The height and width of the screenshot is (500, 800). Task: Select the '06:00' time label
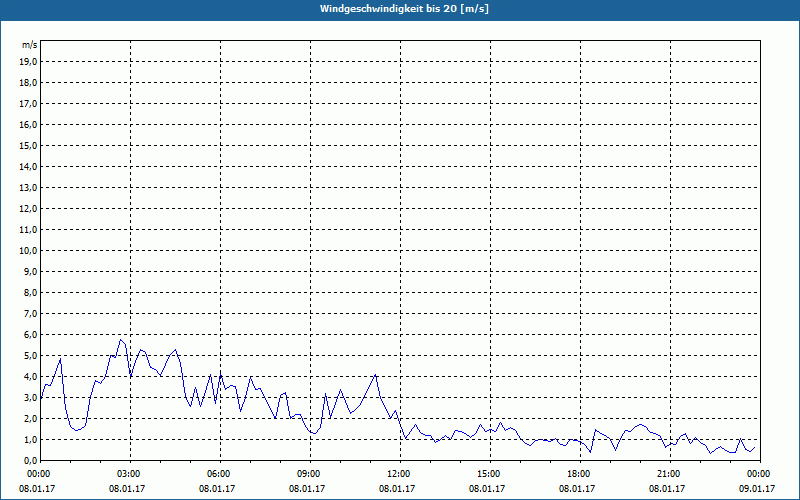pos(220,474)
